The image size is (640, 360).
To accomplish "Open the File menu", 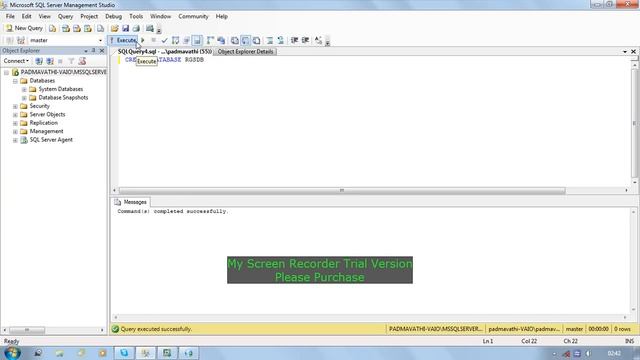I will pos(10,16).
